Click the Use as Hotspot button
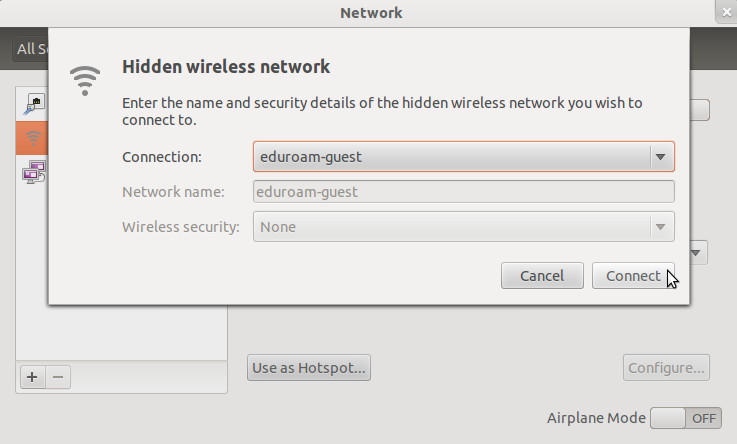Viewport: 737px width, 444px height. [x=309, y=368]
